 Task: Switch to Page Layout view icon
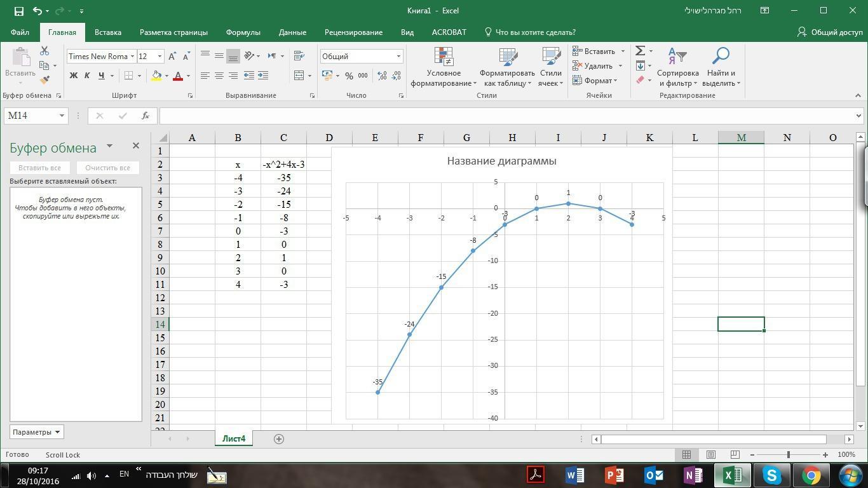pyautogui.click(x=711, y=455)
